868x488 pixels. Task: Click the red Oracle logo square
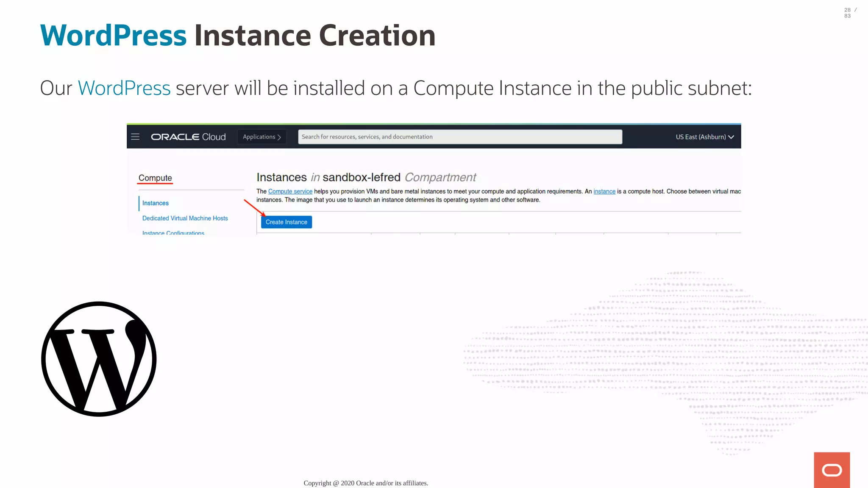click(x=832, y=470)
